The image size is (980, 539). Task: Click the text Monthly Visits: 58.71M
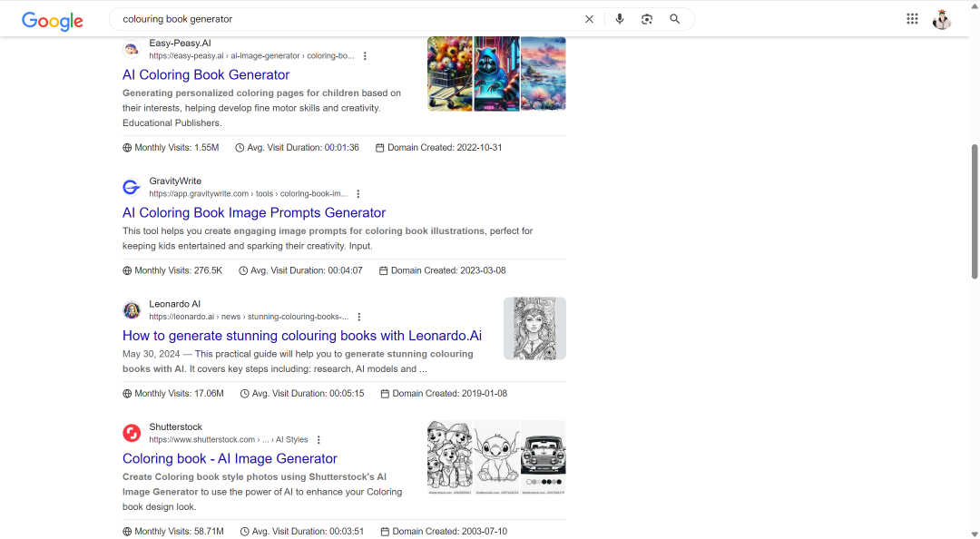179,532
